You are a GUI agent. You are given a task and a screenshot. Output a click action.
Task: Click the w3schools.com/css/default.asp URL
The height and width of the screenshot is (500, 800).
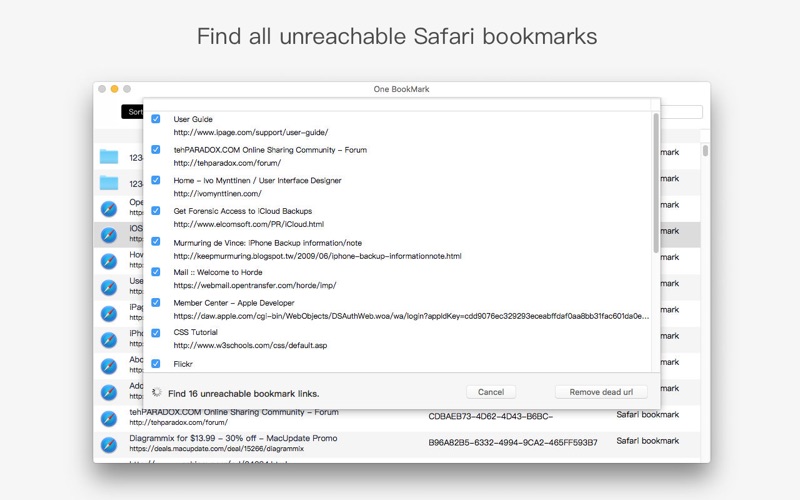(x=250, y=345)
